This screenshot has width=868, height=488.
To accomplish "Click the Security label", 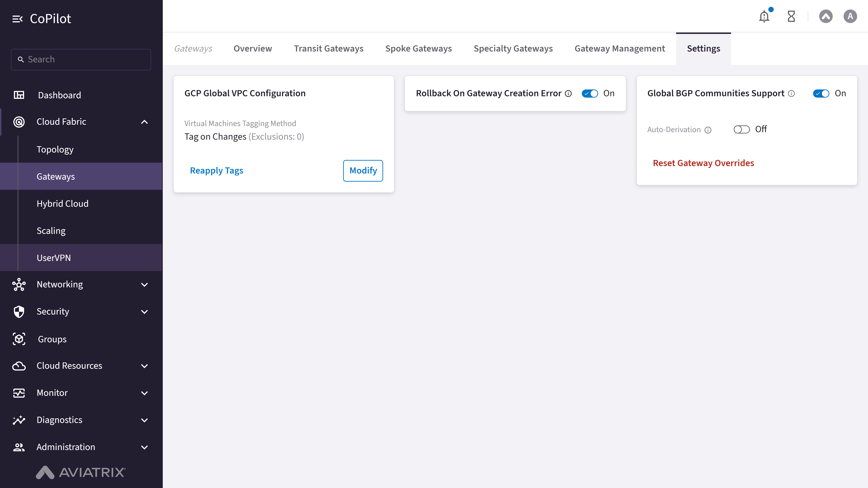I will (x=53, y=312).
